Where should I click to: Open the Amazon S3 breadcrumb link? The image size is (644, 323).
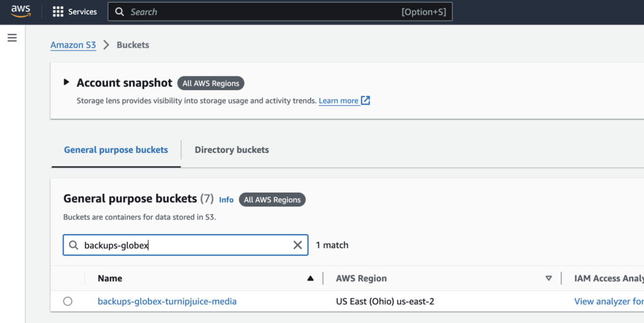tap(73, 45)
